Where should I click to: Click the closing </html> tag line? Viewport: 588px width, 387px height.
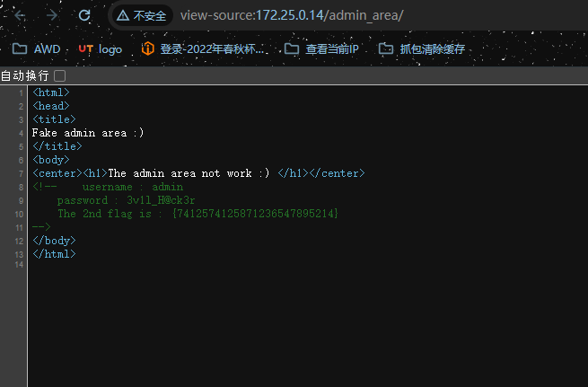(54, 254)
